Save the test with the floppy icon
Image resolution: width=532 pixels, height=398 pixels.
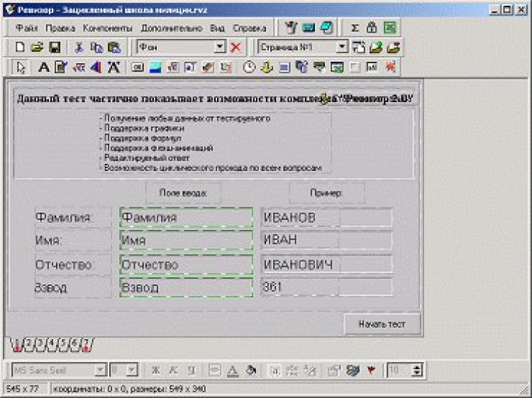(55, 47)
